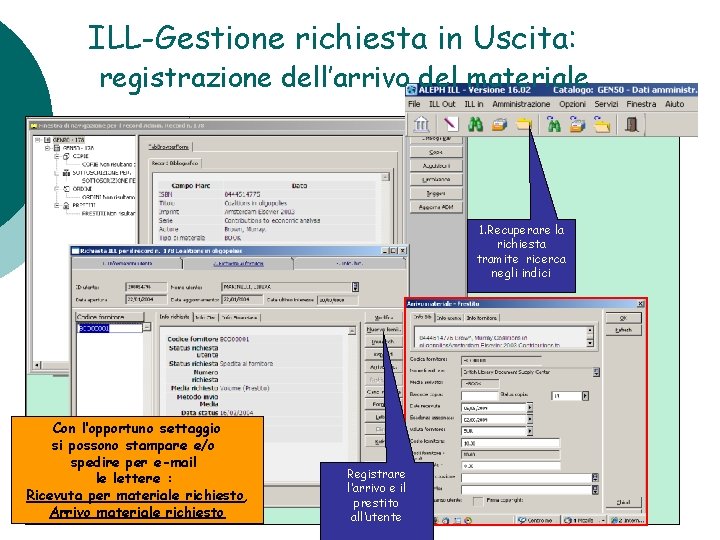The image size is (720, 540).
Task: Open the Finestra menu
Action: point(641,104)
